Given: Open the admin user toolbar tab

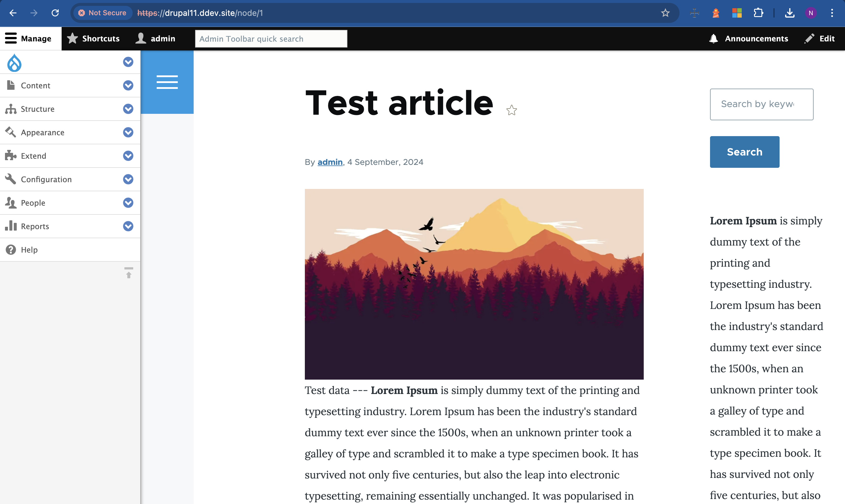Looking at the screenshot, I should (155, 38).
